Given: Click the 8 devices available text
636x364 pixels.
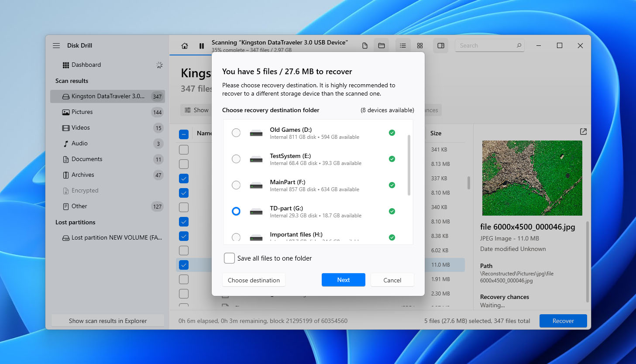Looking at the screenshot, I should pyautogui.click(x=387, y=110).
